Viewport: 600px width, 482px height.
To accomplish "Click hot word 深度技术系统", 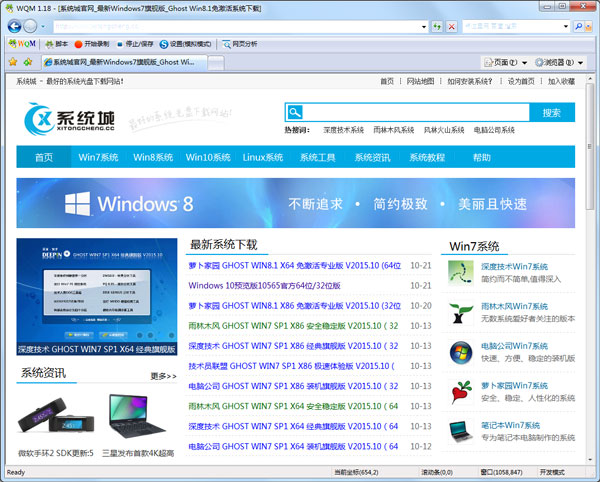I will pos(343,130).
